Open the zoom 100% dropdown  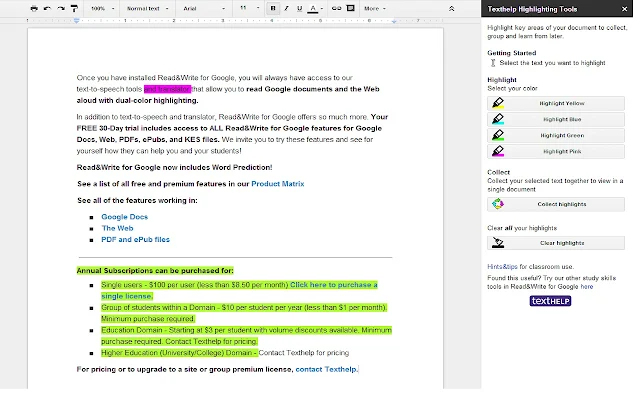pyautogui.click(x=102, y=9)
